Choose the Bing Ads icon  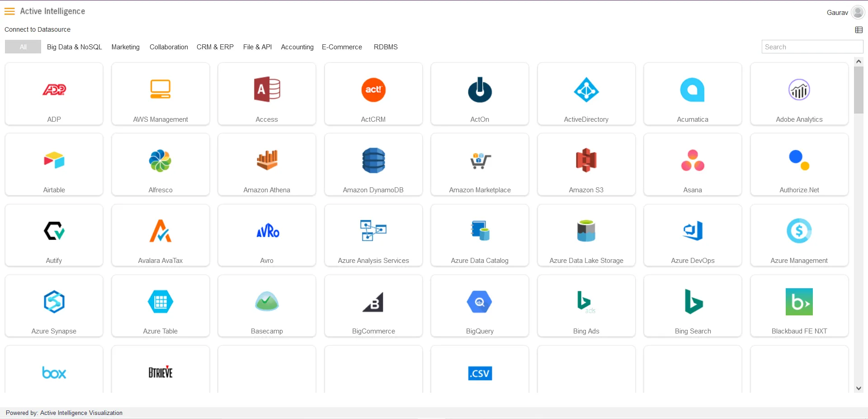click(x=586, y=302)
